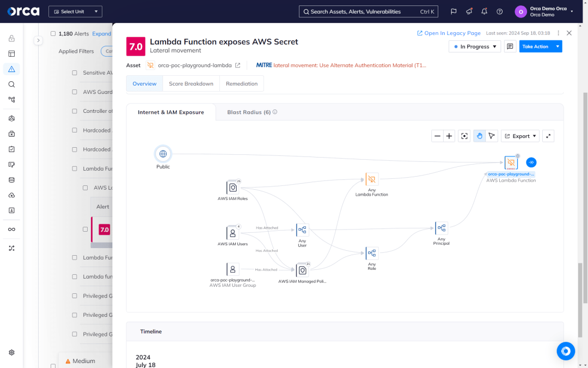588x368 pixels.
Task: Click the Take Action button
Action: (536, 46)
